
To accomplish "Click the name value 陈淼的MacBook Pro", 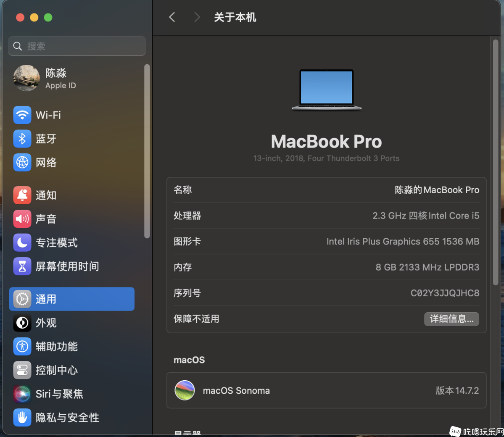I will [437, 190].
